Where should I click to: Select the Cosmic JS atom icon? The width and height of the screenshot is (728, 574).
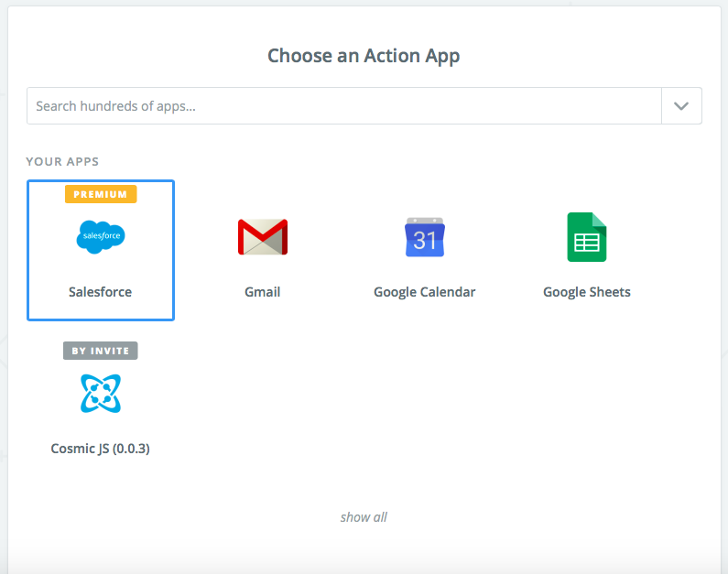pyautogui.click(x=100, y=394)
